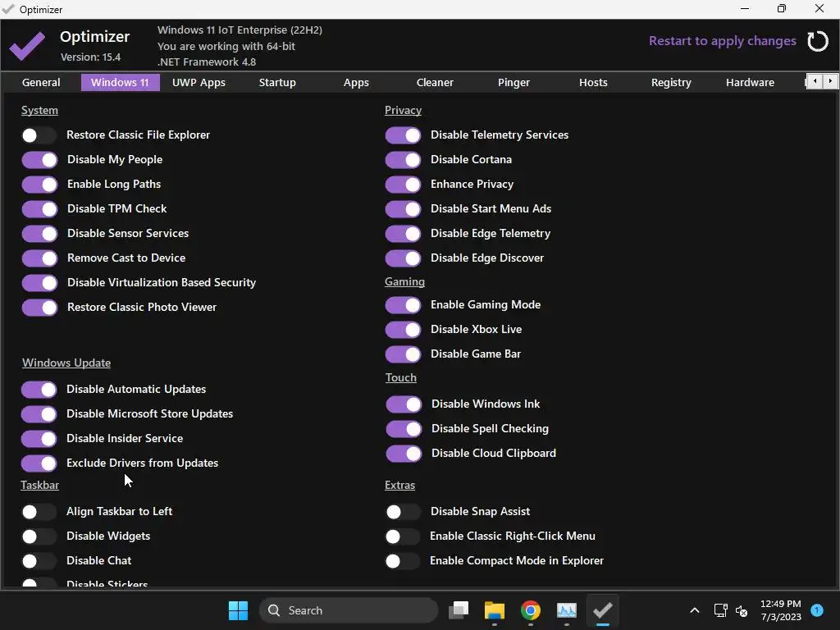Show hidden system tray icons
This screenshot has width=840, height=630.
click(694, 610)
